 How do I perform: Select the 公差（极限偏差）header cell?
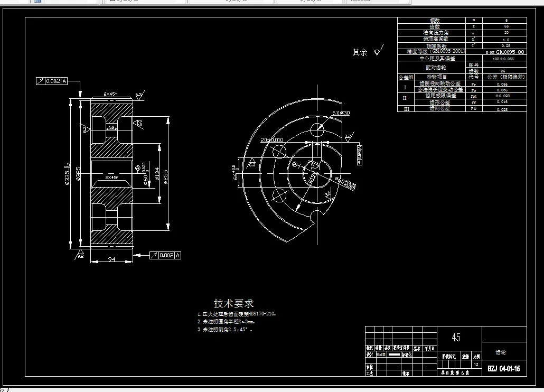[x=505, y=77]
